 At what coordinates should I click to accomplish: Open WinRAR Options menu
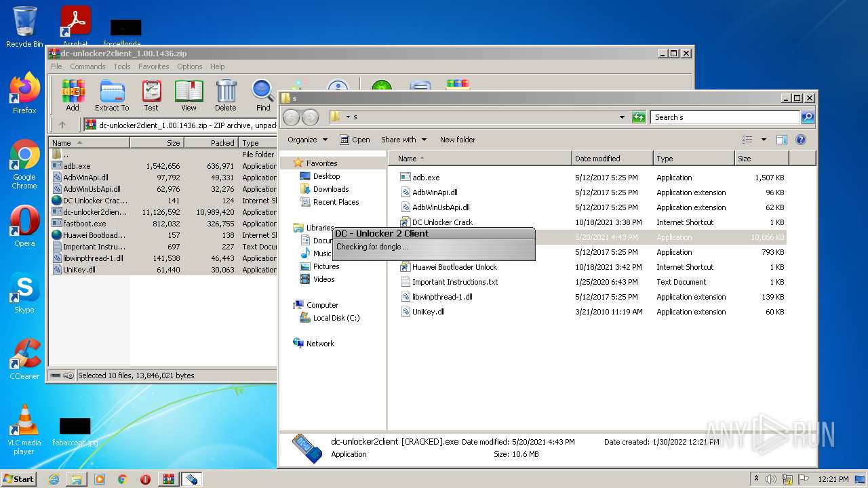190,66
